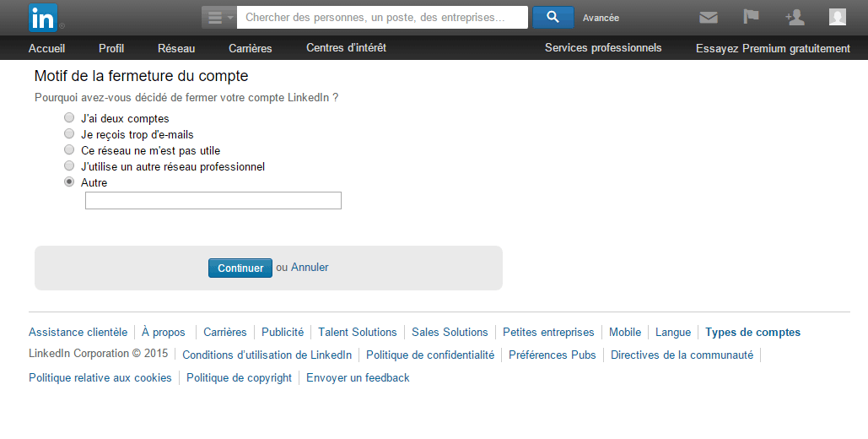Click the Annuler link

click(x=310, y=268)
